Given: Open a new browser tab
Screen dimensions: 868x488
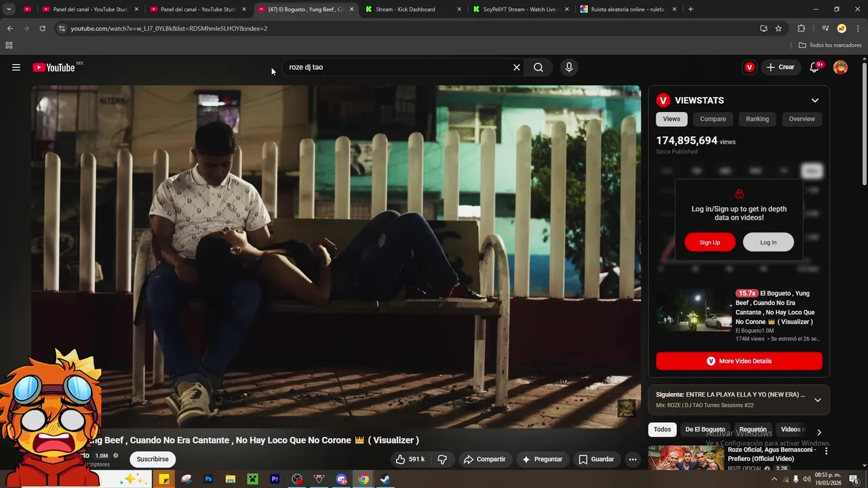Looking at the screenshot, I should tap(690, 9).
